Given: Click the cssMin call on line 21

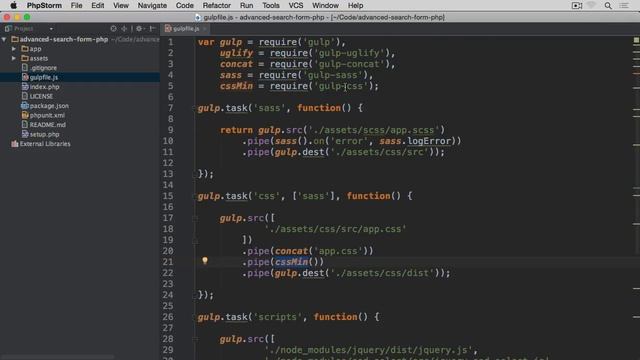Looking at the screenshot, I should 291,262.
